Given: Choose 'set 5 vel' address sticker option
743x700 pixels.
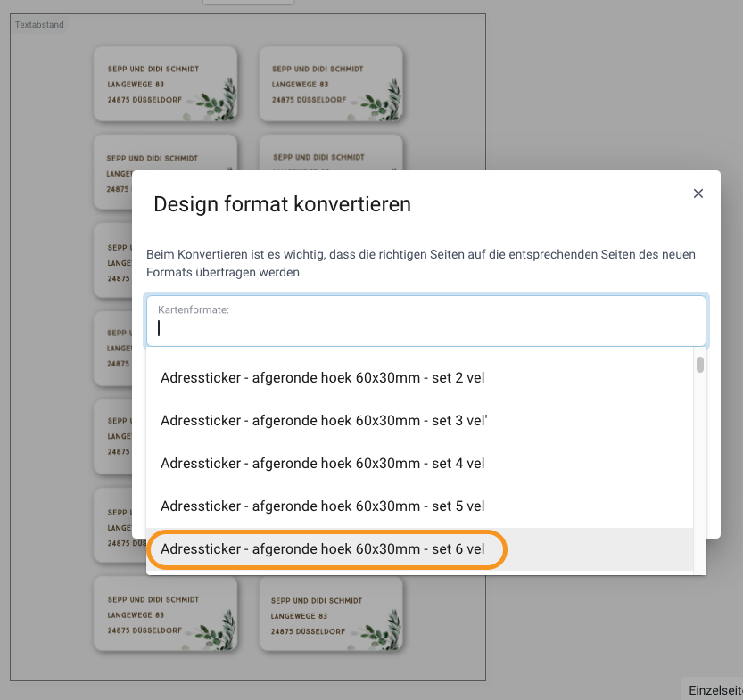Looking at the screenshot, I should tap(419, 506).
